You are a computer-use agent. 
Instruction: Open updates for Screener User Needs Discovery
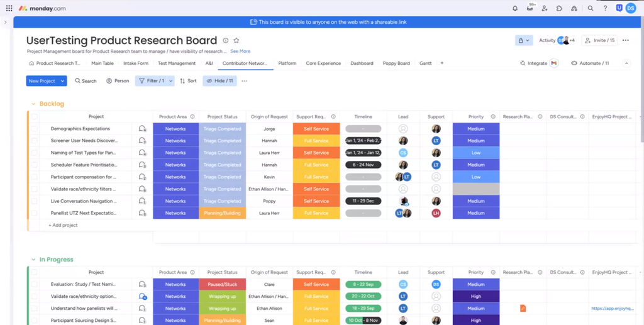(142, 141)
